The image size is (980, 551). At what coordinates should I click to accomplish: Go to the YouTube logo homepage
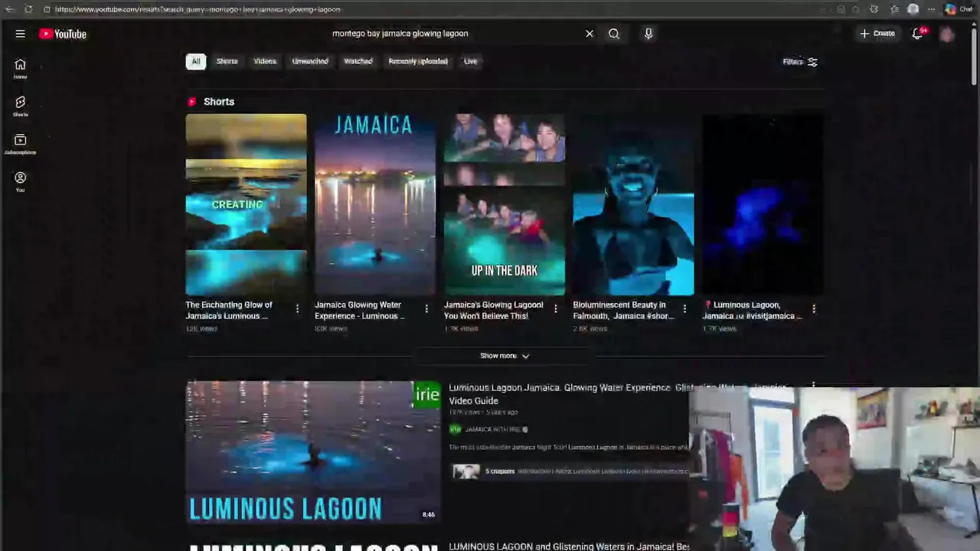click(63, 34)
